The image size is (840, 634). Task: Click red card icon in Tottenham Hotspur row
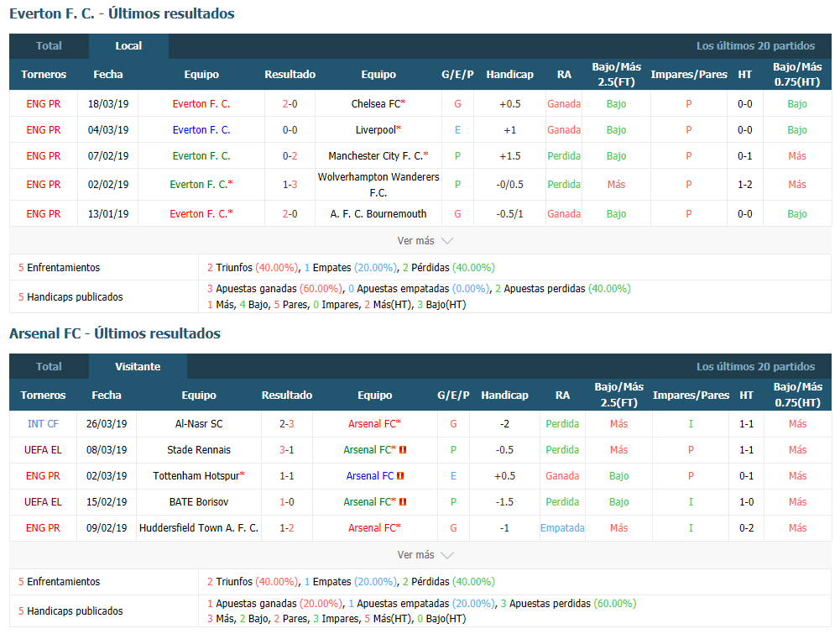[x=400, y=476]
